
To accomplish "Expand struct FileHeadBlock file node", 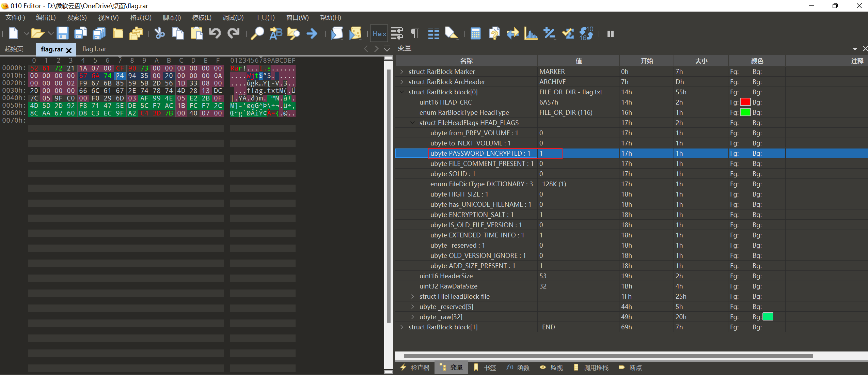I will coord(413,296).
